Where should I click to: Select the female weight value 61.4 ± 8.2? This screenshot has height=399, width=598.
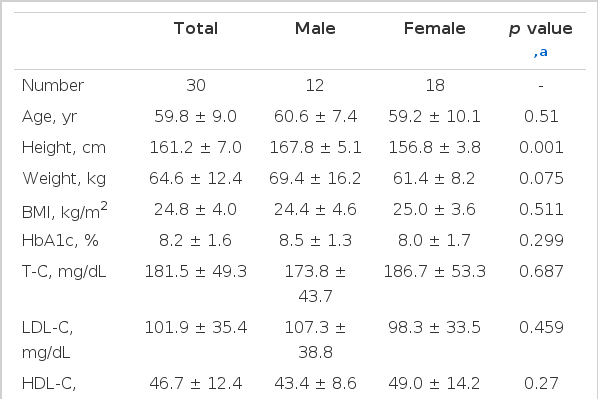[x=434, y=179]
